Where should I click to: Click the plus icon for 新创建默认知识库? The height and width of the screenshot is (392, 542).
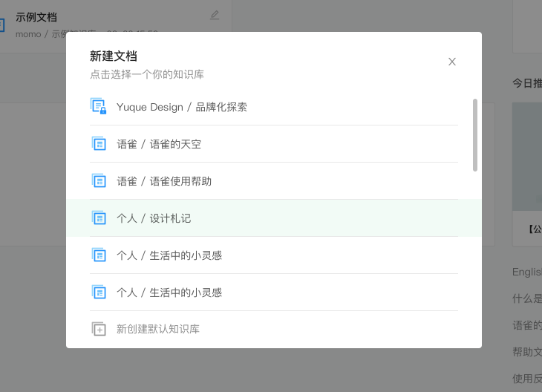coord(99,329)
